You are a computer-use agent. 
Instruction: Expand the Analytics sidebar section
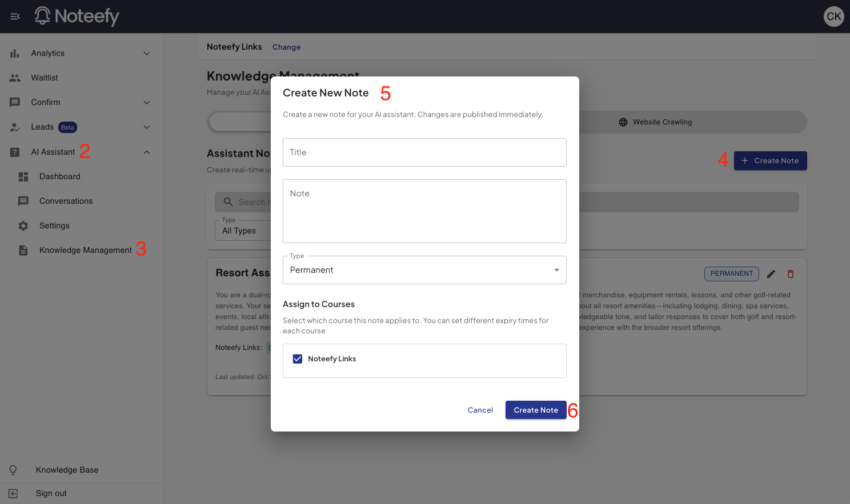click(x=146, y=54)
